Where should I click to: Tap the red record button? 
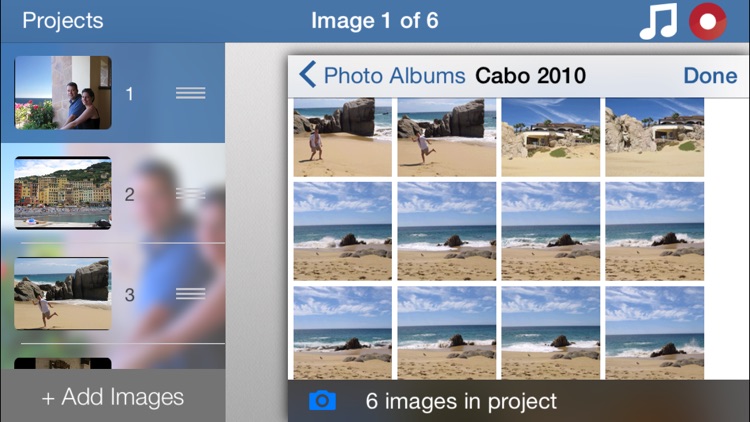point(708,22)
